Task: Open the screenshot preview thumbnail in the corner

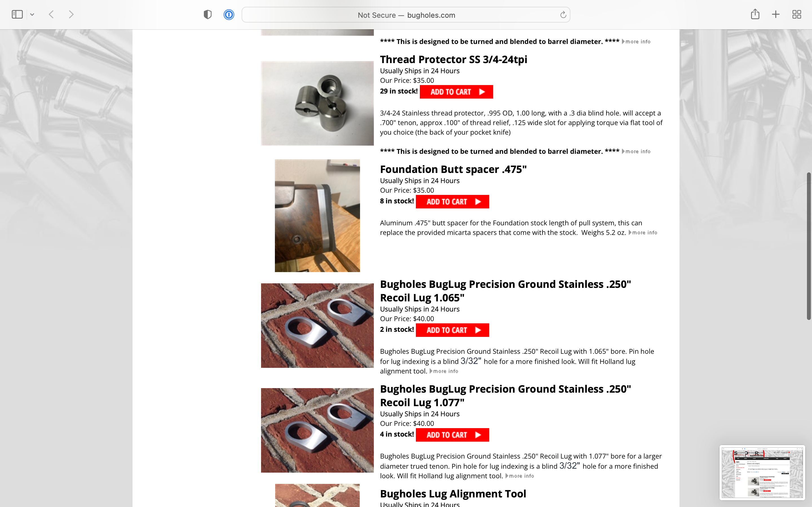Action: (762, 472)
